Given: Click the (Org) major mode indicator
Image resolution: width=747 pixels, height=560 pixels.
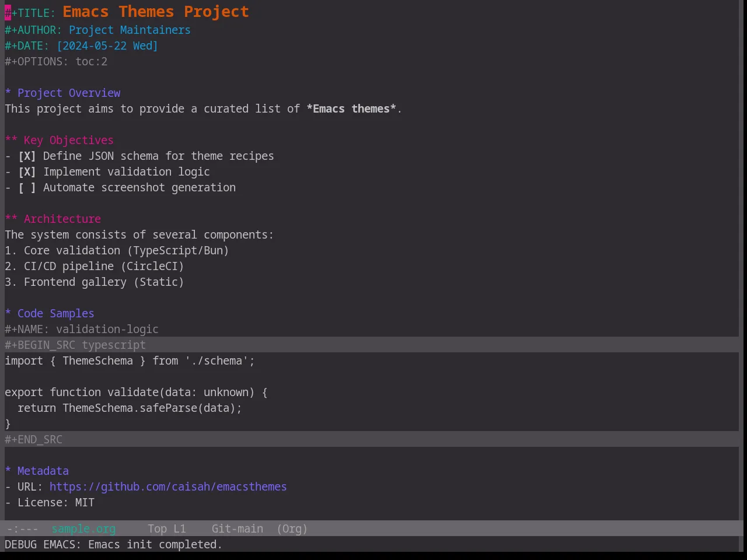Looking at the screenshot, I should tap(292, 529).
